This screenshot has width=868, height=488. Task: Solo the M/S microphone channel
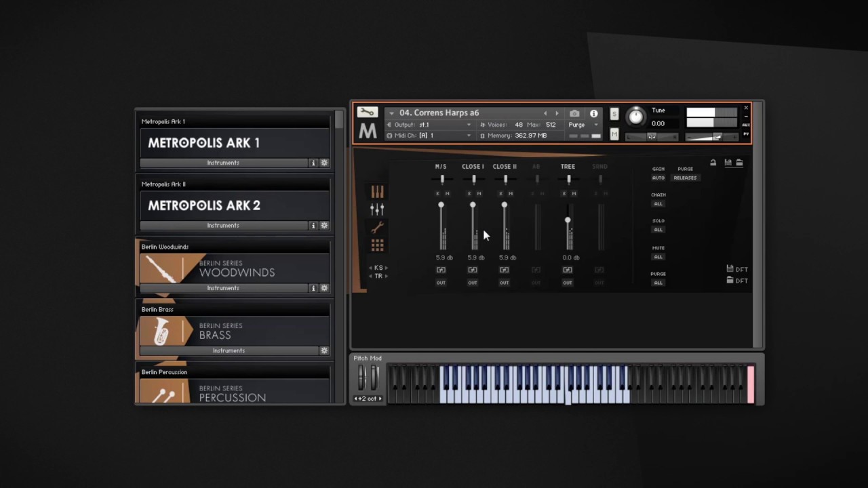tap(437, 194)
